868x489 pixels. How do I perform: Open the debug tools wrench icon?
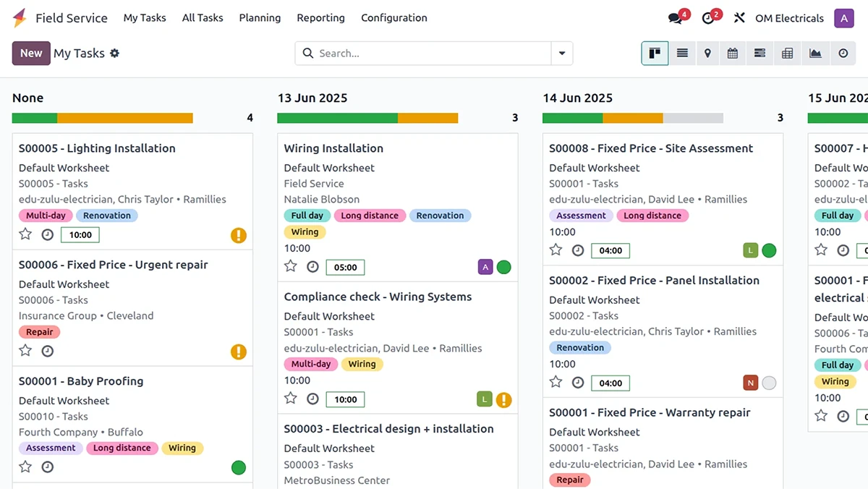coord(739,18)
